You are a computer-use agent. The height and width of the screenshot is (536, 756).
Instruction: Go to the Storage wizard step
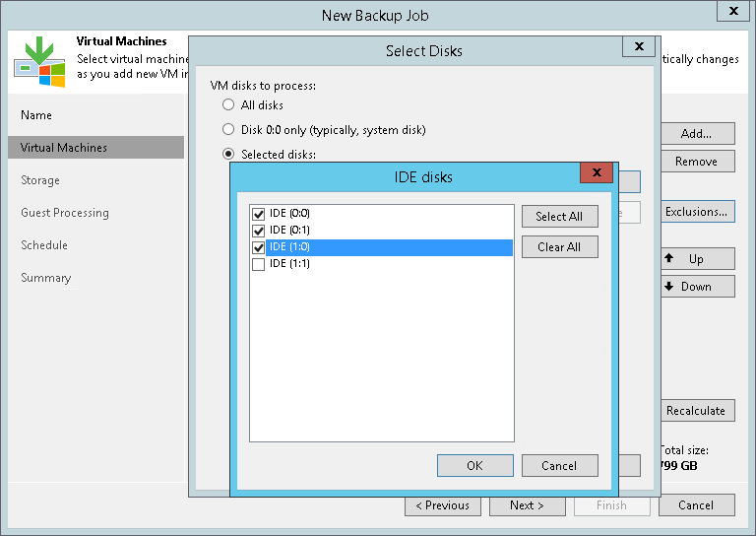pos(40,180)
